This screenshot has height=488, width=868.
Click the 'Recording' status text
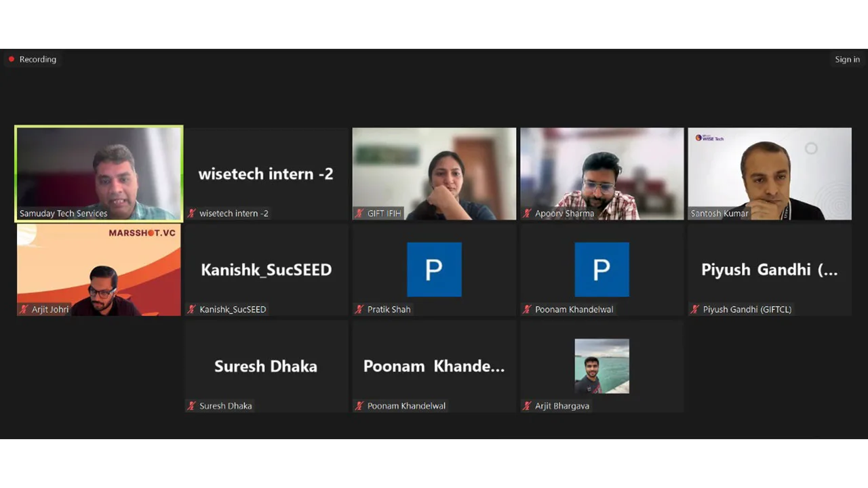tap(38, 60)
